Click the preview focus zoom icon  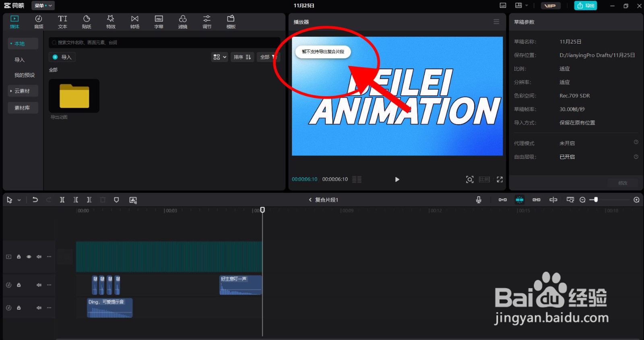(x=470, y=180)
